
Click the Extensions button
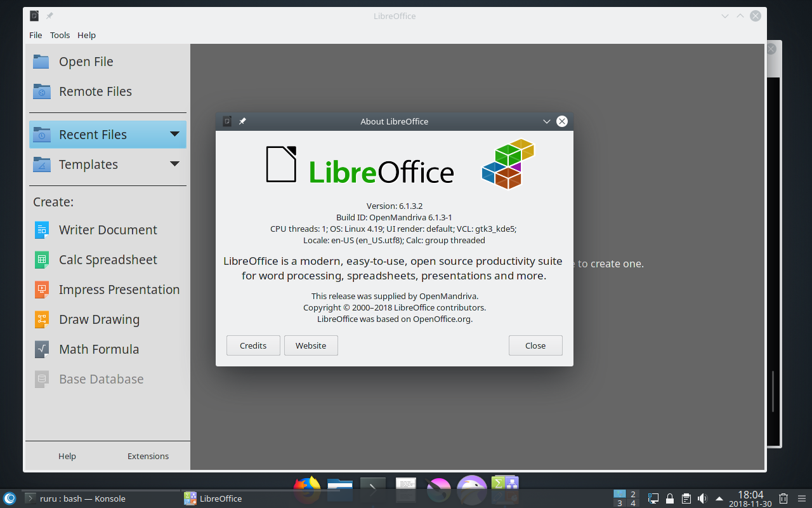coord(148,456)
